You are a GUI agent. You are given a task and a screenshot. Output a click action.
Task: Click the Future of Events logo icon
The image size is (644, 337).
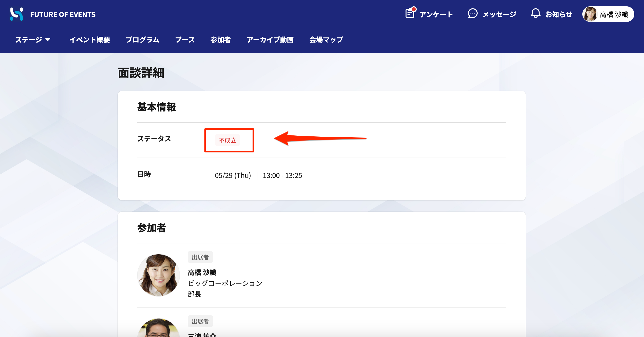pyautogui.click(x=17, y=14)
